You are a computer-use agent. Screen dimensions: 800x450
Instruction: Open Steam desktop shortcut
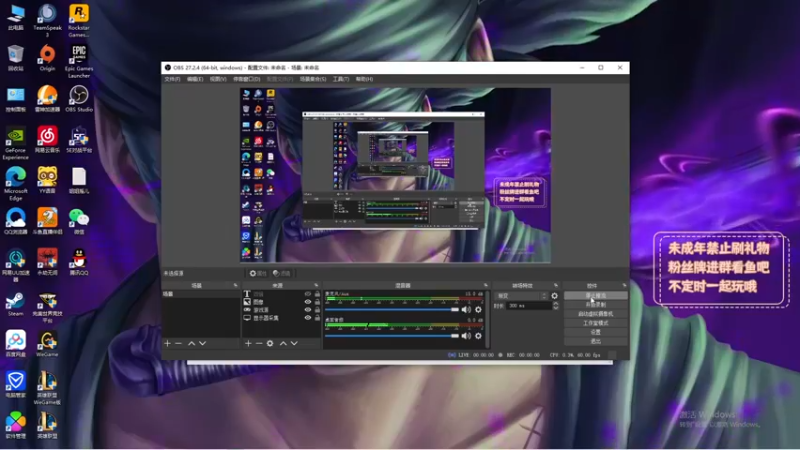pos(15,304)
